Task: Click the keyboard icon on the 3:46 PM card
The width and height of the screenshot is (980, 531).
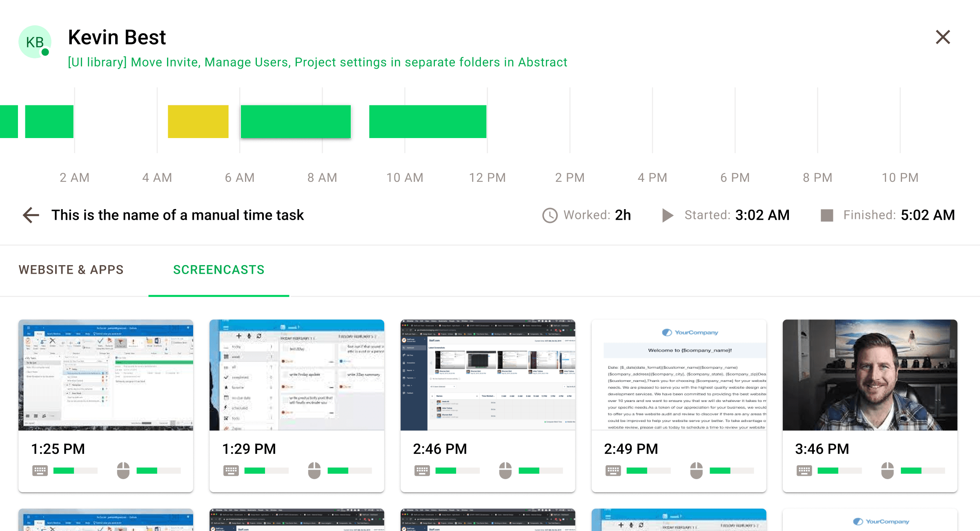Action: tap(804, 471)
